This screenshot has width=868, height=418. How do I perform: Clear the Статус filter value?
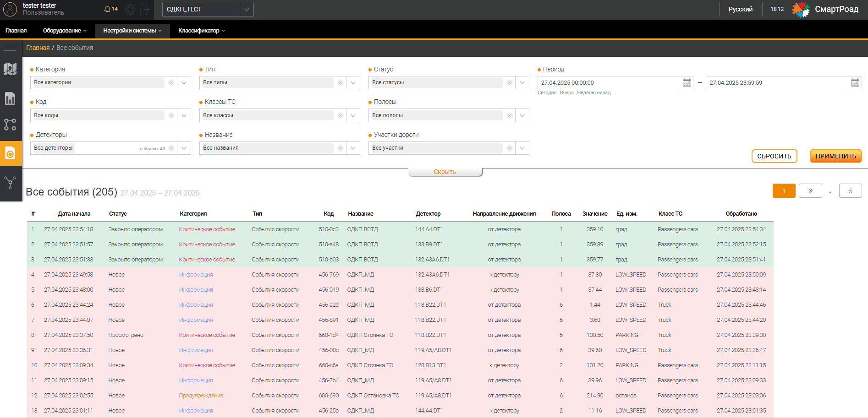[509, 83]
